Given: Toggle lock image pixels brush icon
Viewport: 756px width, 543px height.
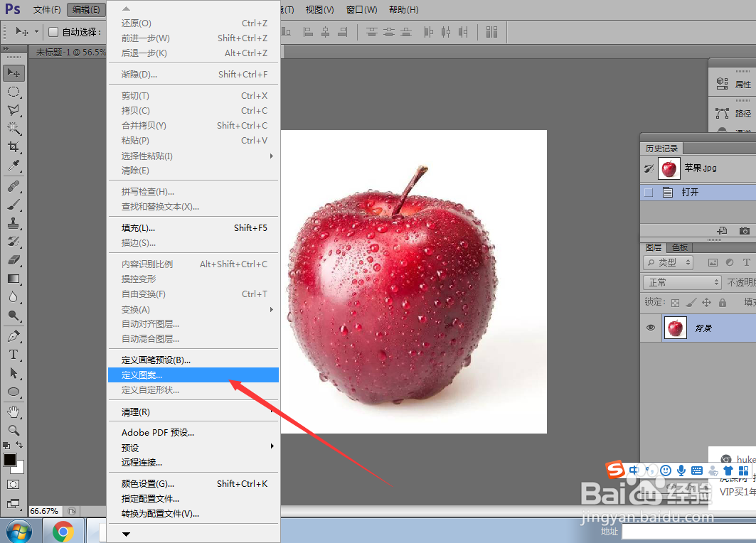Looking at the screenshot, I should click(x=691, y=303).
